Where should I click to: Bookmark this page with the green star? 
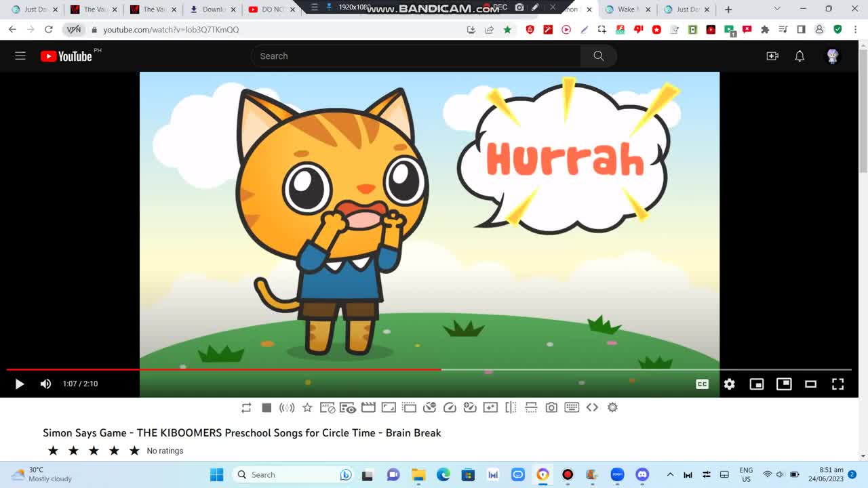tap(507, 30)
